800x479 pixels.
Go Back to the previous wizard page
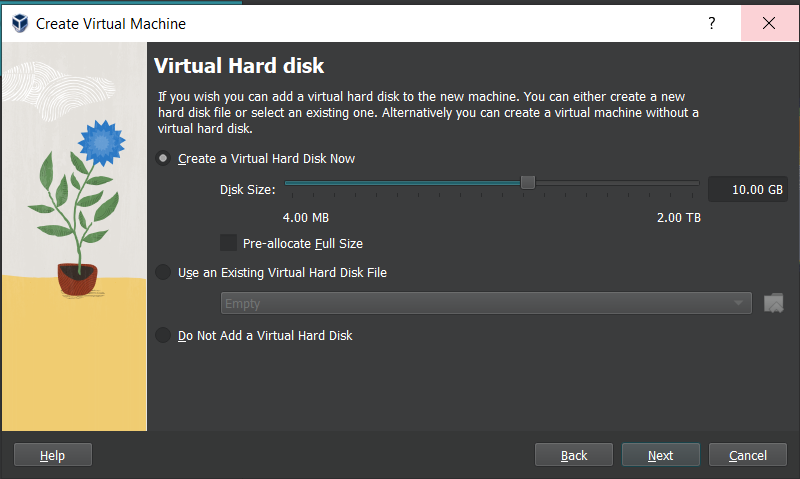574,455
